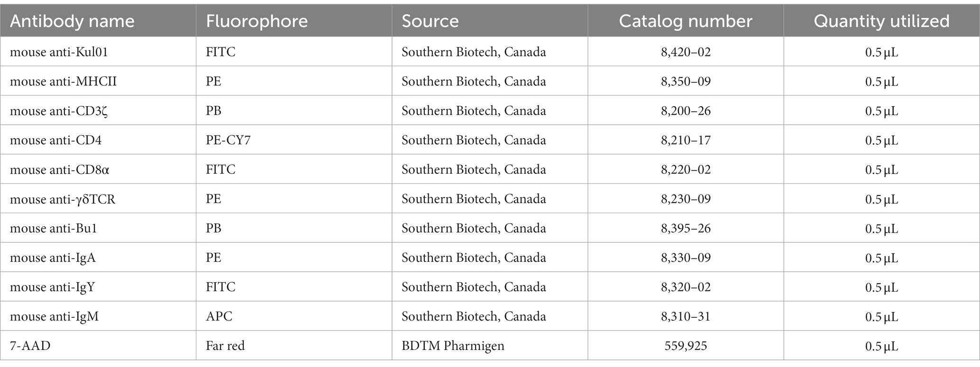This screenshot has width=980, height=367.
Task: Click the Source column header
Action: click(x=430, y=21)
